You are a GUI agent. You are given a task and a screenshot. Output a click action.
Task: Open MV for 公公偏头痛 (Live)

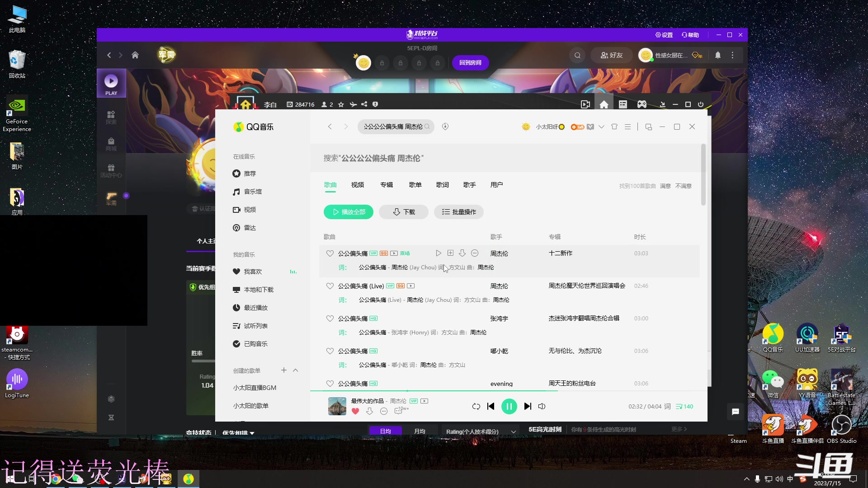coord(410,286)
